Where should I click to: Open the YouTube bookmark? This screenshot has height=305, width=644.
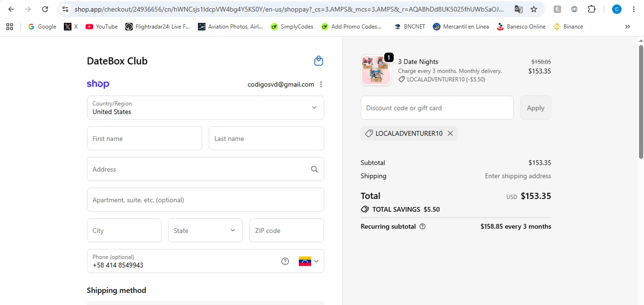point(101,27)
